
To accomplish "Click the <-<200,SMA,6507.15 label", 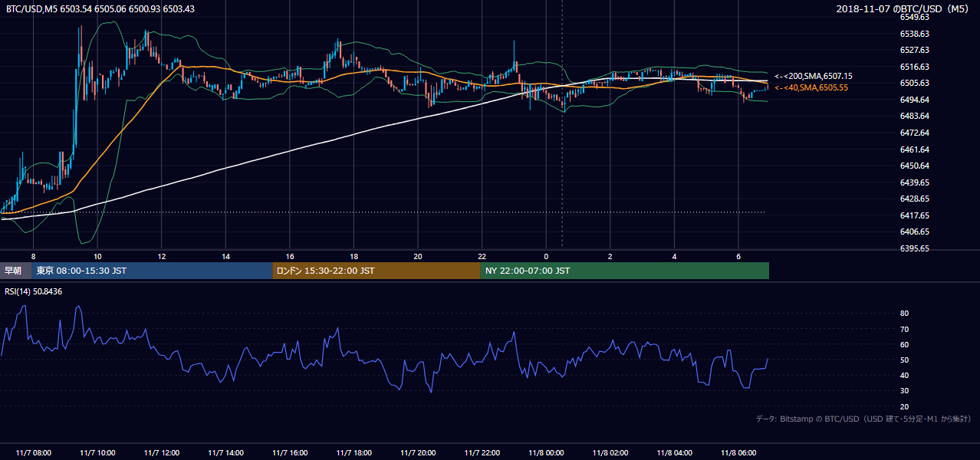I will [x=813, y=76].
